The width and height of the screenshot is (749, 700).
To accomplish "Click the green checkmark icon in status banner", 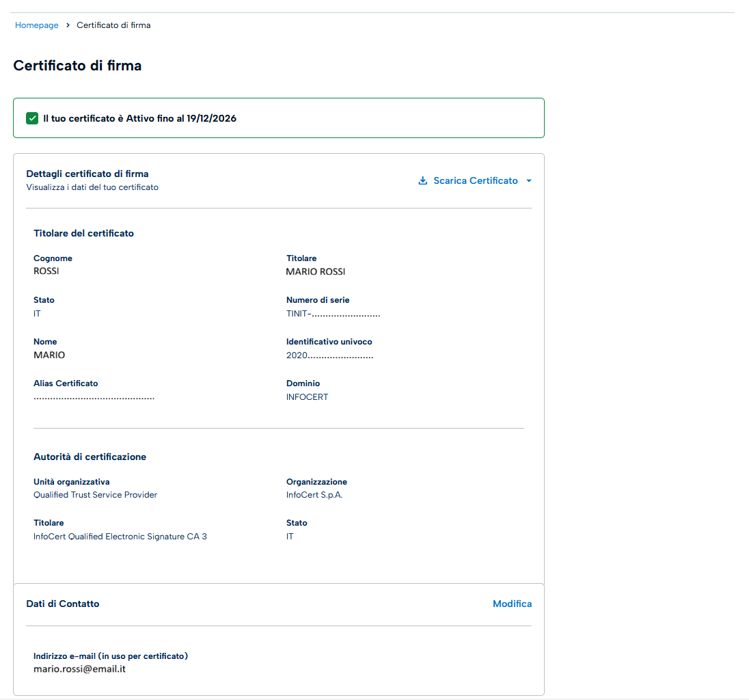I will point(32,118).
